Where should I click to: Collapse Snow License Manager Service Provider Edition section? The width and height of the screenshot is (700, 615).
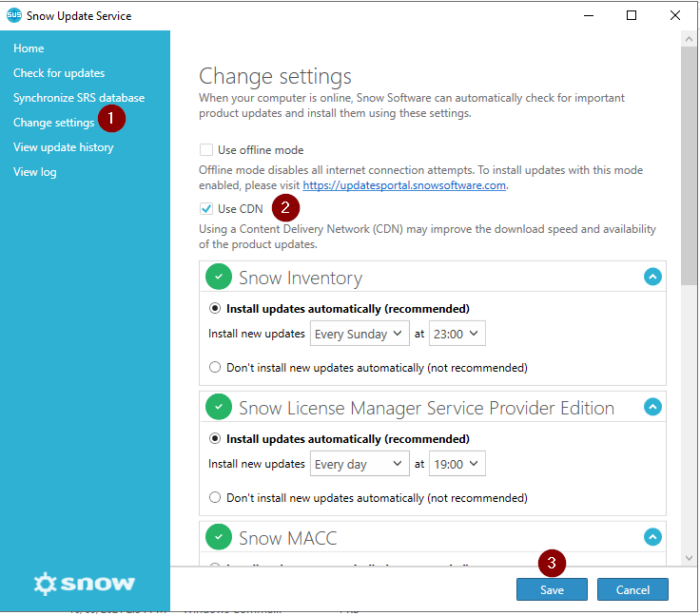pyautogui.click(x=652, y=407)
